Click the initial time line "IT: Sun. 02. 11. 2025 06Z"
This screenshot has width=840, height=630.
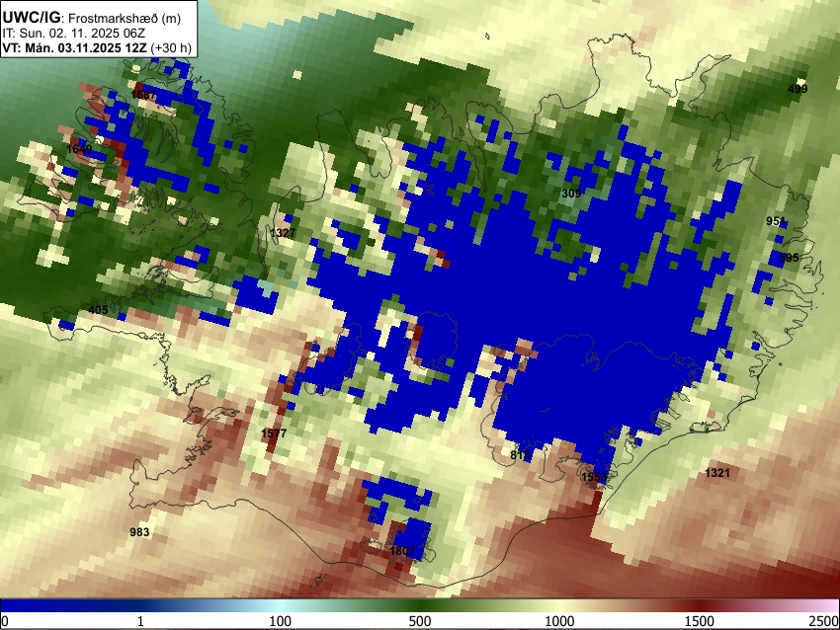[74, 34]
